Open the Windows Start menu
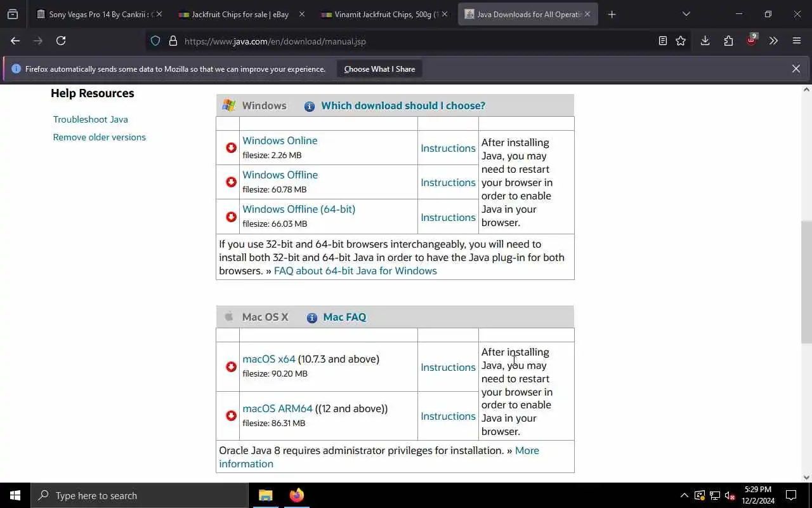Viewport: 812px width, 508px height. (15, 495)
